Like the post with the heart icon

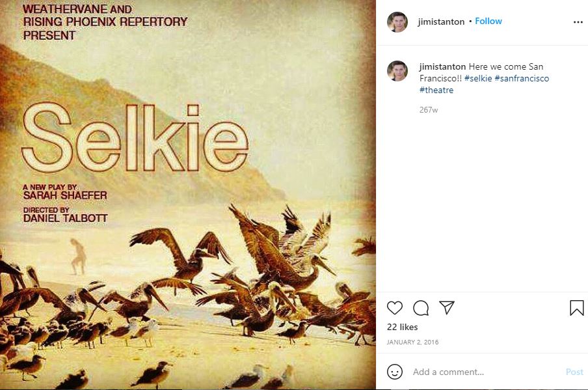[x=395, y=308]
